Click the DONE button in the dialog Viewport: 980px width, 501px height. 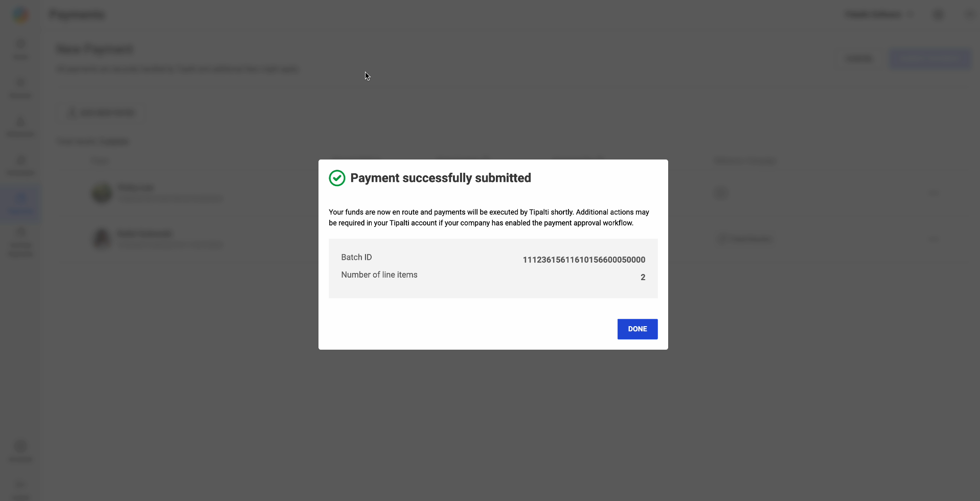(x=637, y=329)
